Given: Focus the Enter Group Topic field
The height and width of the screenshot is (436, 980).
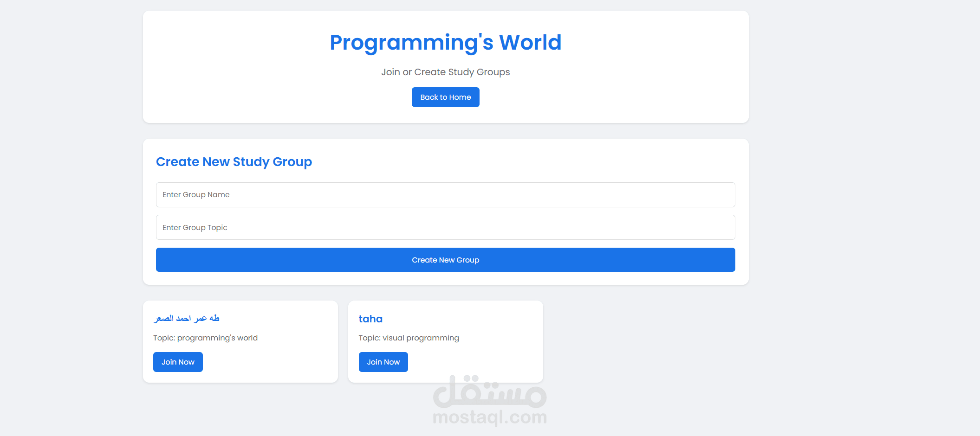Looking at the screenshot, I should click(x=445, y=227).
